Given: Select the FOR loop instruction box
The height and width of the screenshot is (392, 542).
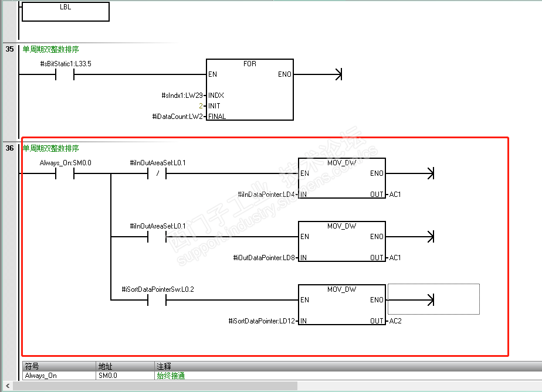Looking at the screenshot, I should (x=249, y=90).
